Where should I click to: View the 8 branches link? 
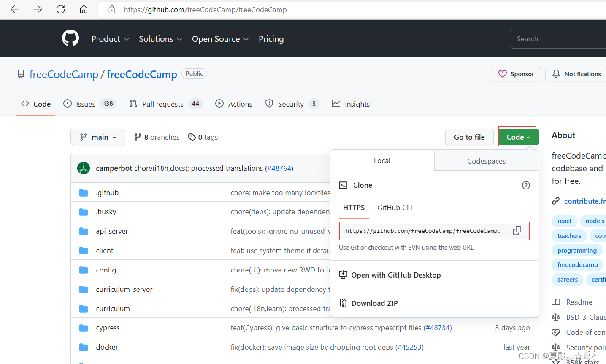[157, 137]
